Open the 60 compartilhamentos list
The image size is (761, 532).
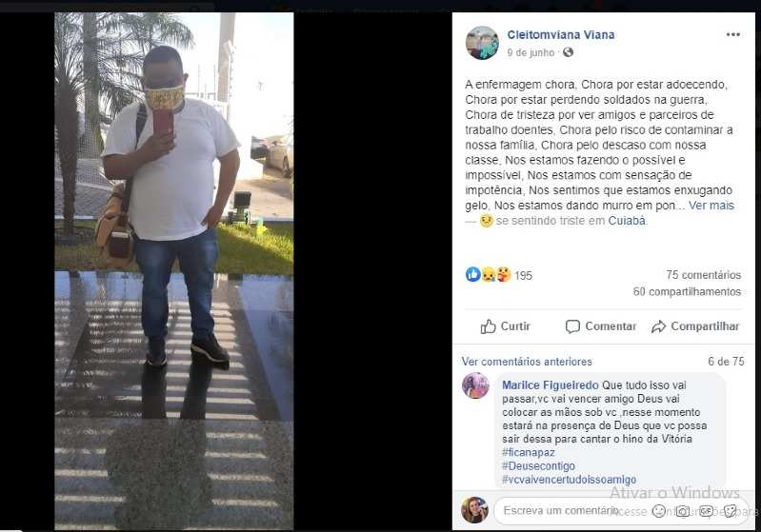687,291
